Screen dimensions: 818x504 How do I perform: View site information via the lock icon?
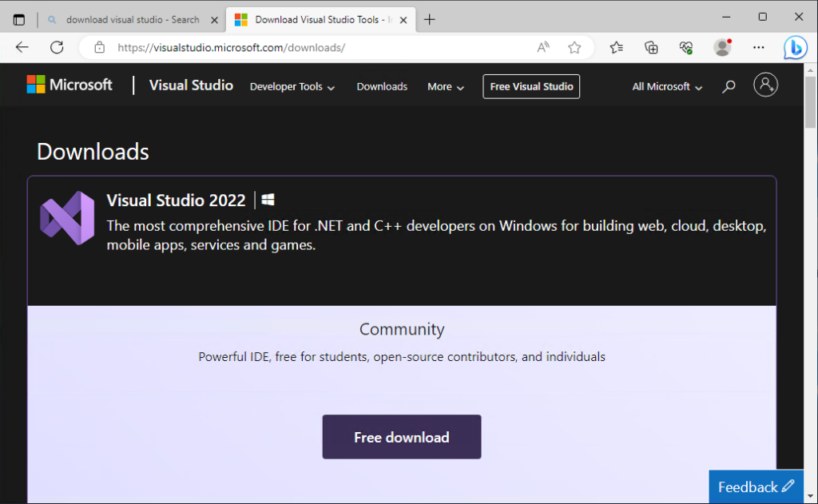tap(99, 47)
